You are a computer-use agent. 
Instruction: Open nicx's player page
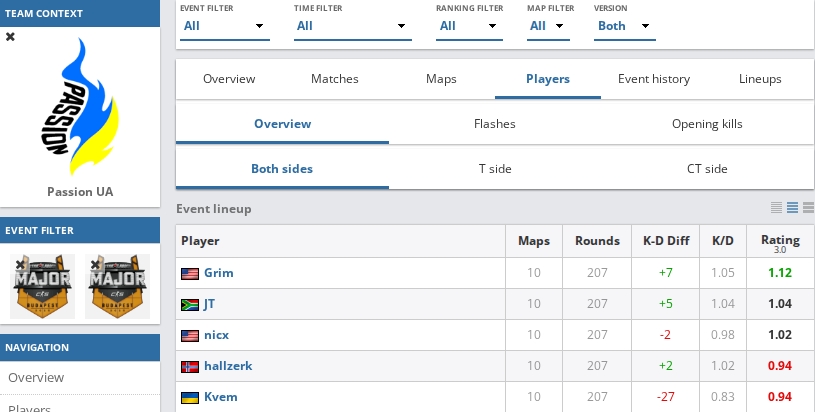pos(216,335)
